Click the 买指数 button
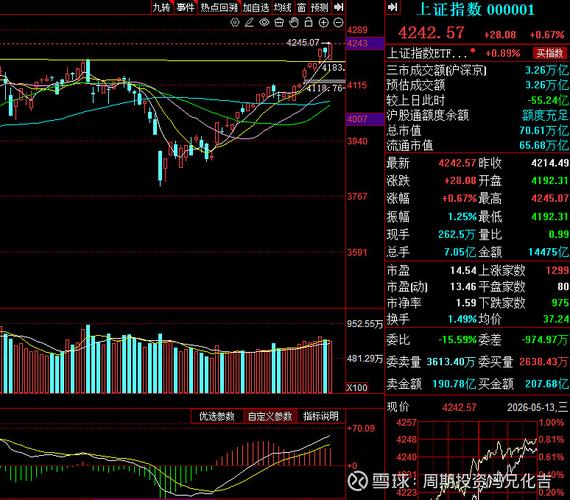 pyautogui.click(x=550, y=53)
